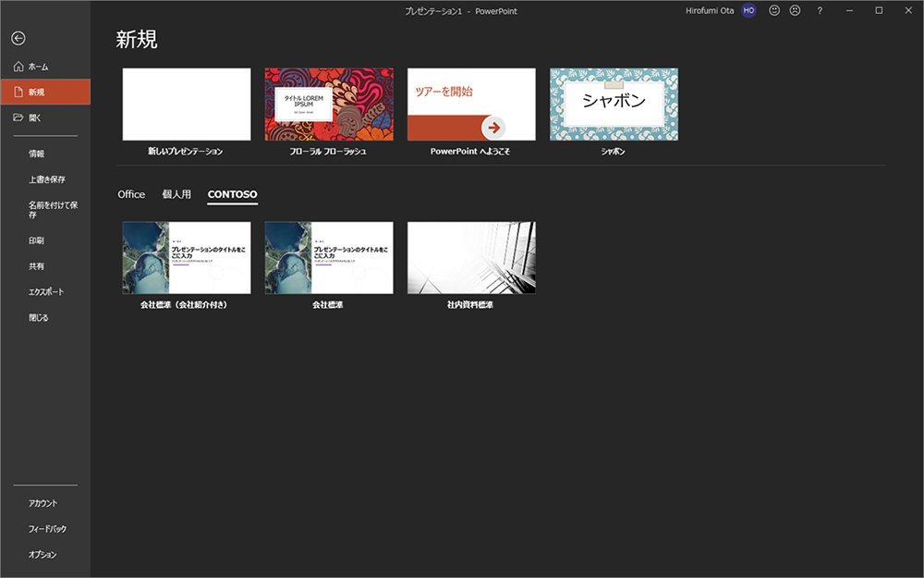Open 共有 in the sidebar
924x578 pixels.
(37, 266)
